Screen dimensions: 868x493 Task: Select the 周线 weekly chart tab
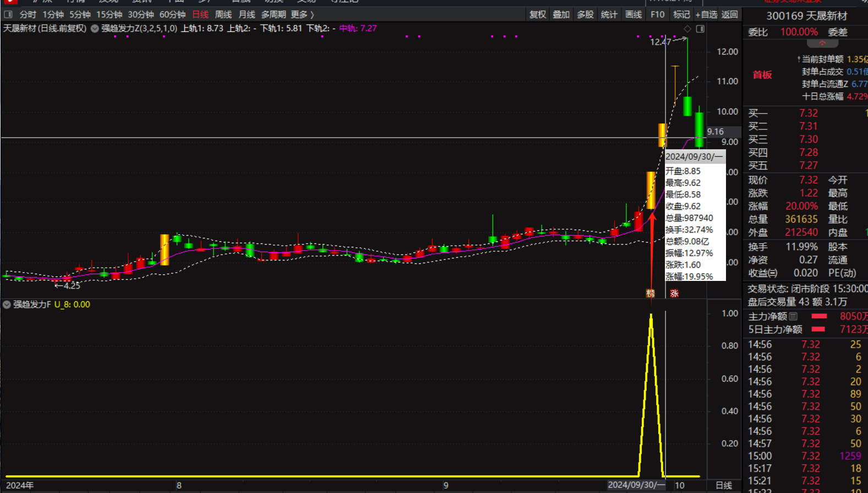point(223,14)
